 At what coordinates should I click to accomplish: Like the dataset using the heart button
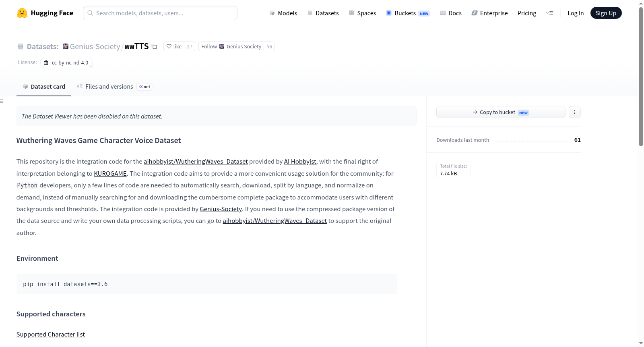(174, 46)
